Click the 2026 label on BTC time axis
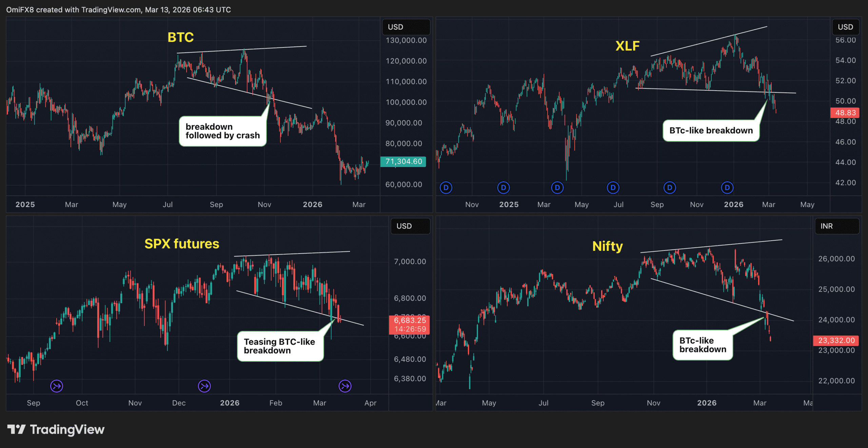868x448 pixels. [x=312, y=205]
